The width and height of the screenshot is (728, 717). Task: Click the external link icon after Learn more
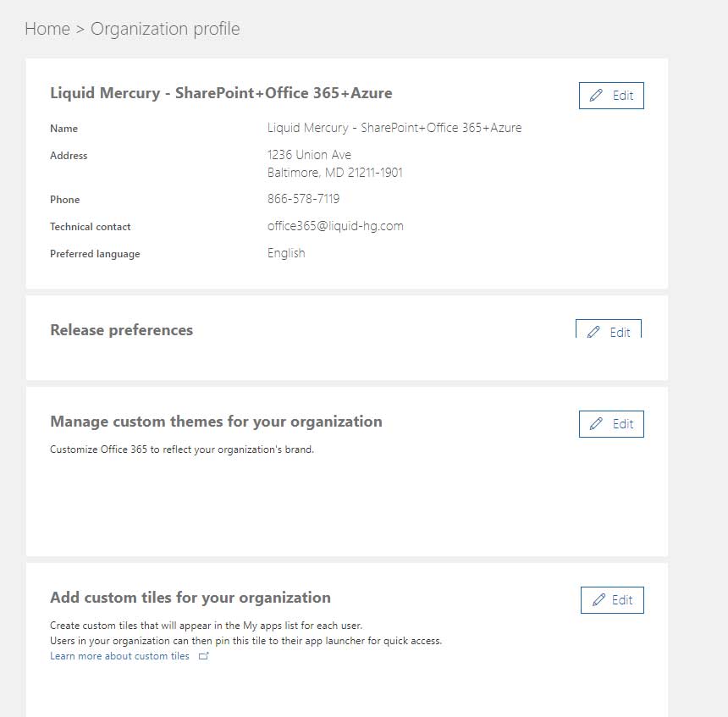(x=203, y=656)
